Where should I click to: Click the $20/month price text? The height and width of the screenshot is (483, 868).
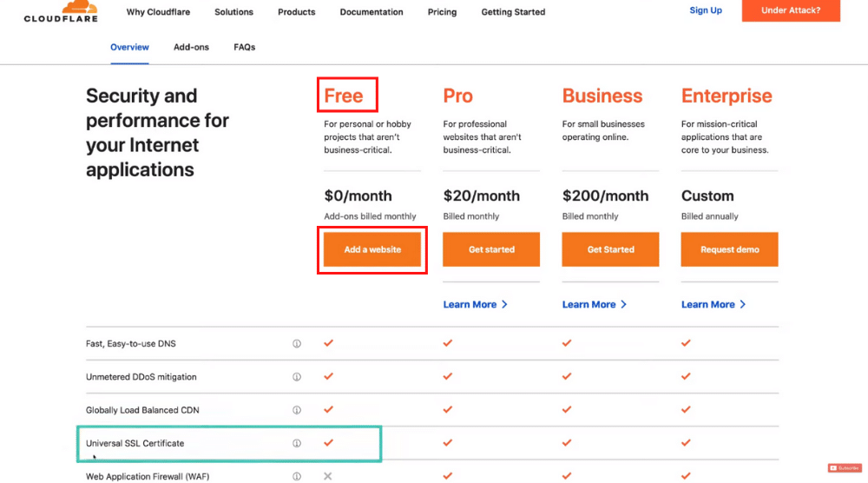tap(482, 196)
